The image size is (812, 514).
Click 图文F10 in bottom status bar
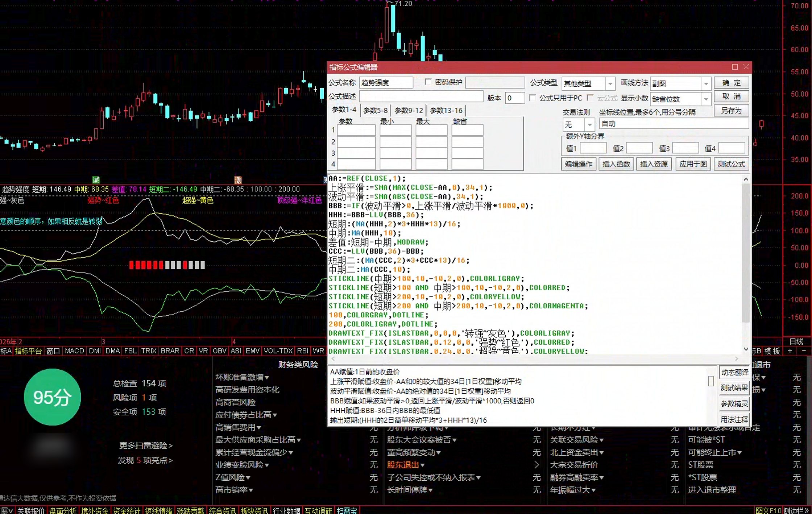coord(768,510)
